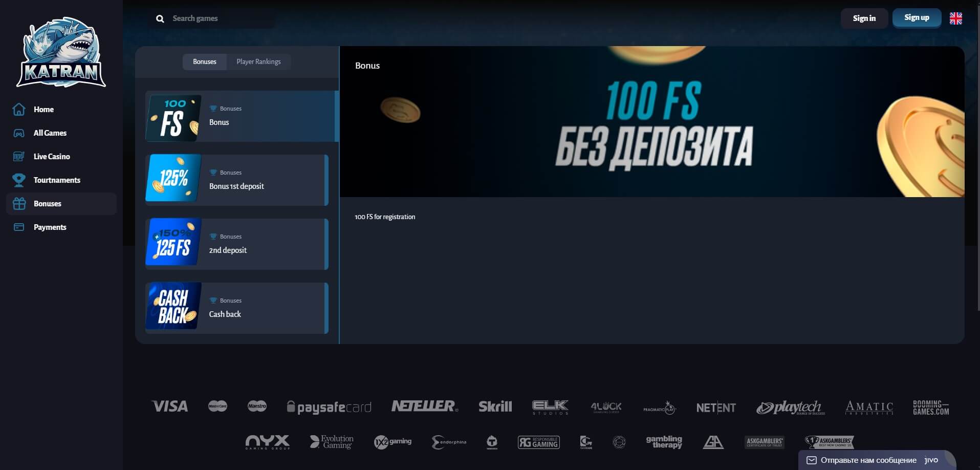The image size is (980, 470).
Task: Click the Neteller logo
Action: point(425,407)
